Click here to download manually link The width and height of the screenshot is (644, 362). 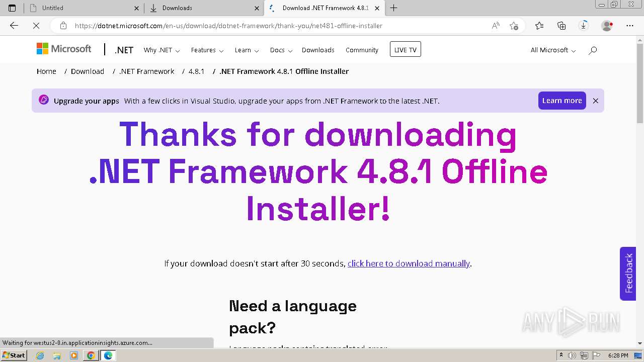(x=409, y=263)
